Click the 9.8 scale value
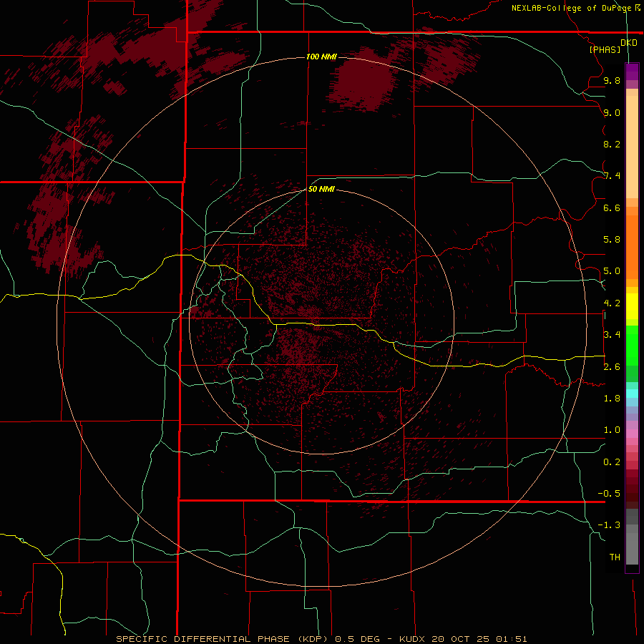 (x=612, y=80)
